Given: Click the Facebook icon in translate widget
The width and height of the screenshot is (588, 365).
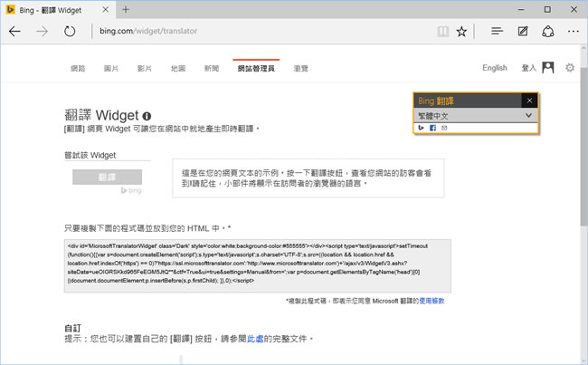Looking at the screenshot, I should pyautogui.click(x=432, y=128).
